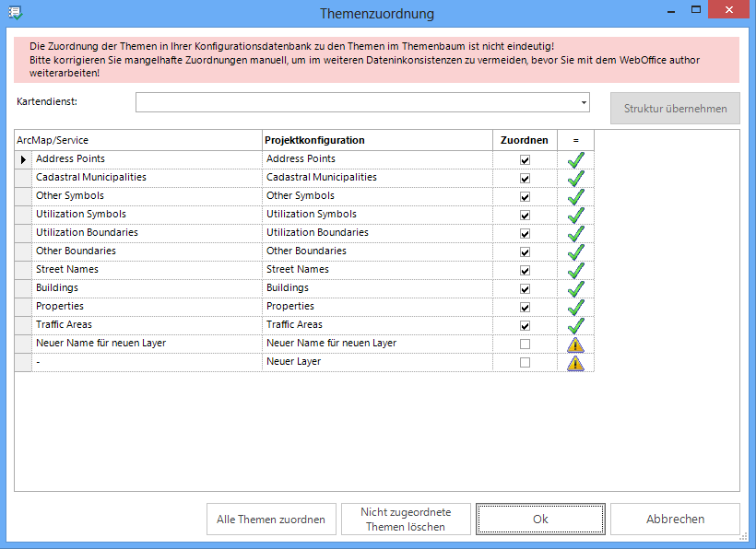Image resolution: width=756 pixels, height=549 pixels.
Task: Enable Zuordnen checkbox for Neuer Layer row
Action: (526, 363)
